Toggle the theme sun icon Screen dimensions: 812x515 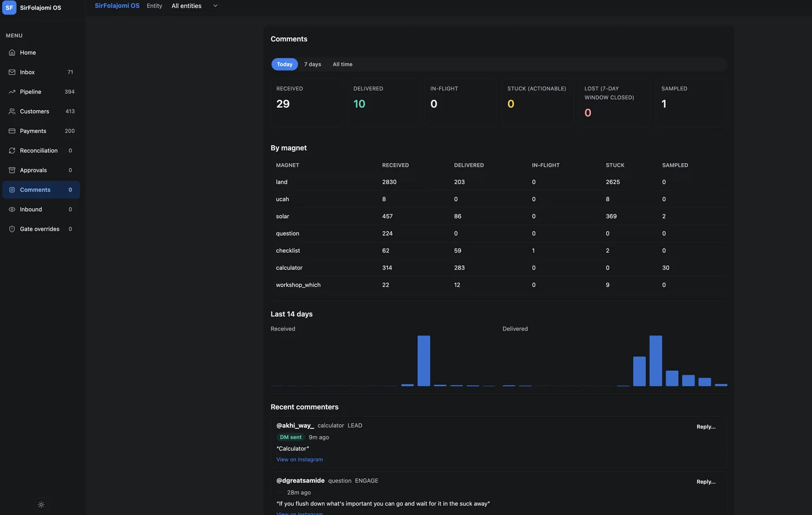coord(41,505)
